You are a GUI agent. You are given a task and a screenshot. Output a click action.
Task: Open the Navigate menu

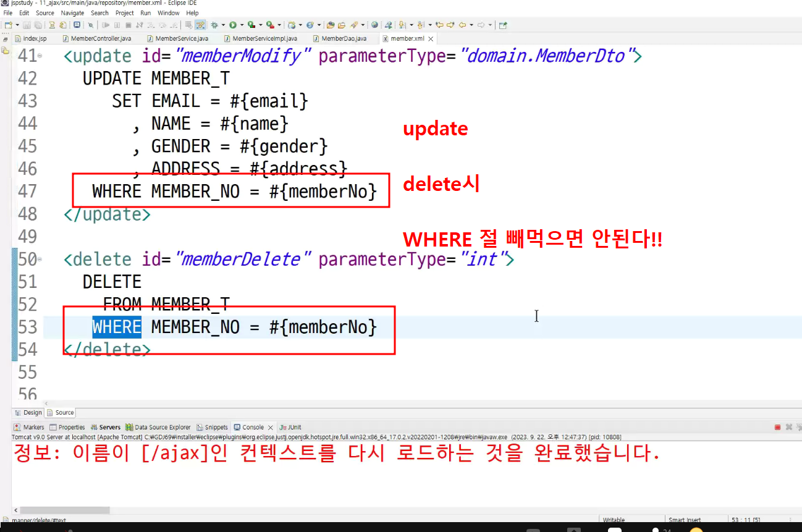click(x=73, y=13)
